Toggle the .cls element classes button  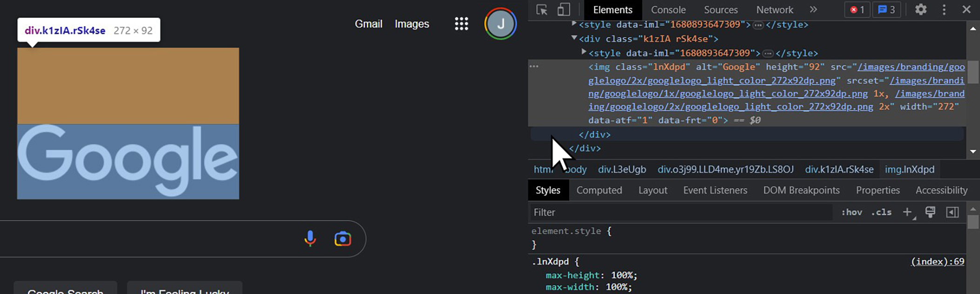[881, 212]
